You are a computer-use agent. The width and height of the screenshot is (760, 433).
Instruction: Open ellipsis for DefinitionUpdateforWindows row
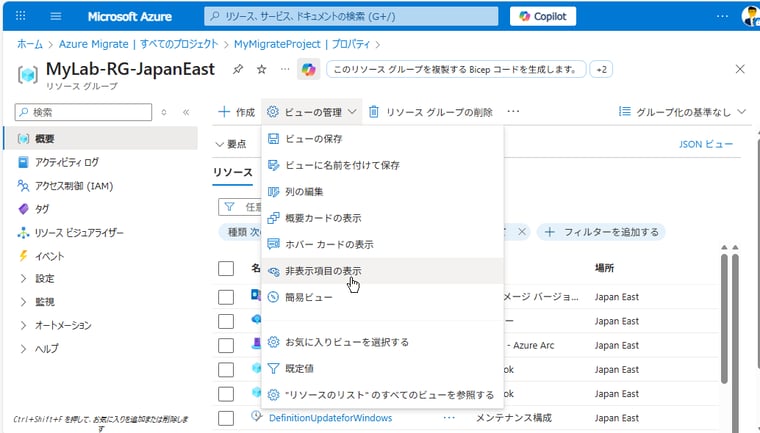(449, 417)
